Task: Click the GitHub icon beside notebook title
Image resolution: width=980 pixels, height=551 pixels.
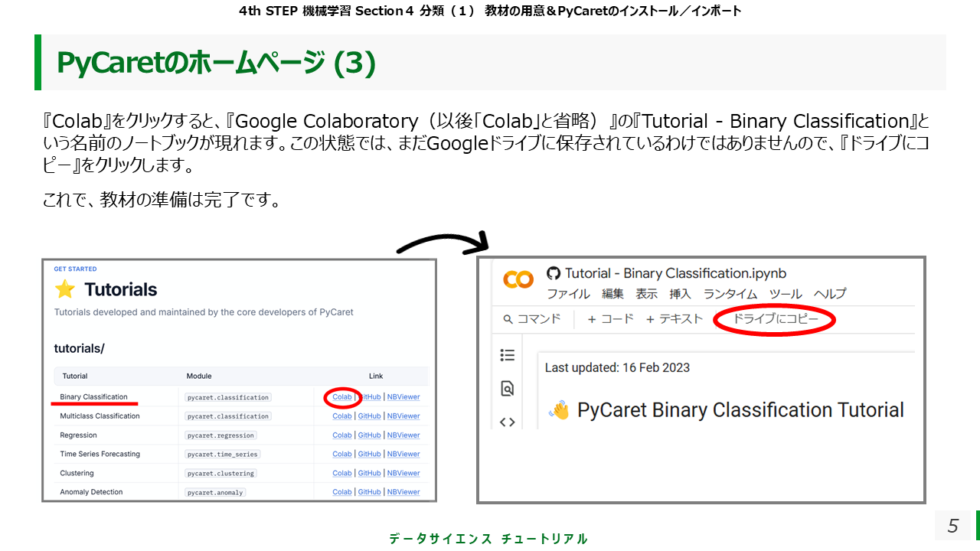Action: (x=554, y=273)
